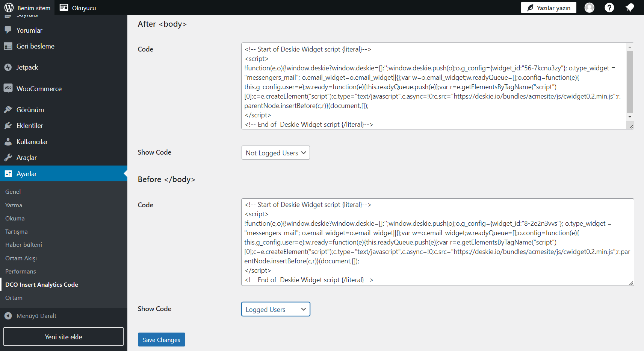
Task: Open Show Code dropdown set to Logged Users
Action: (275, 309)
